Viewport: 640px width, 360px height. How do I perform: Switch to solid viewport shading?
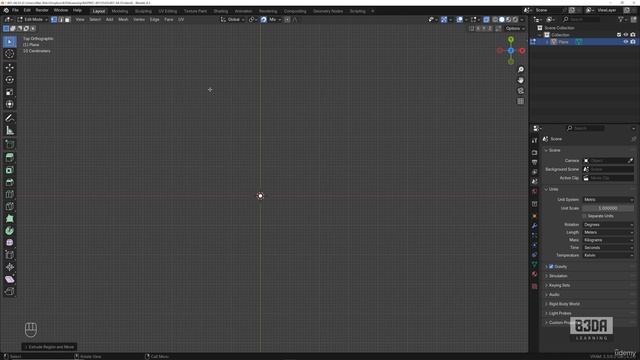point(502,20)
